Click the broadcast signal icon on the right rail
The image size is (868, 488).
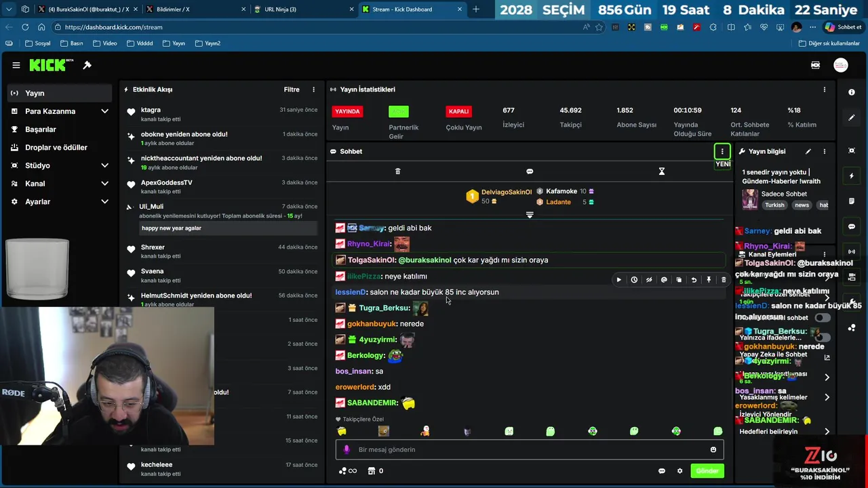coord(852,251)
